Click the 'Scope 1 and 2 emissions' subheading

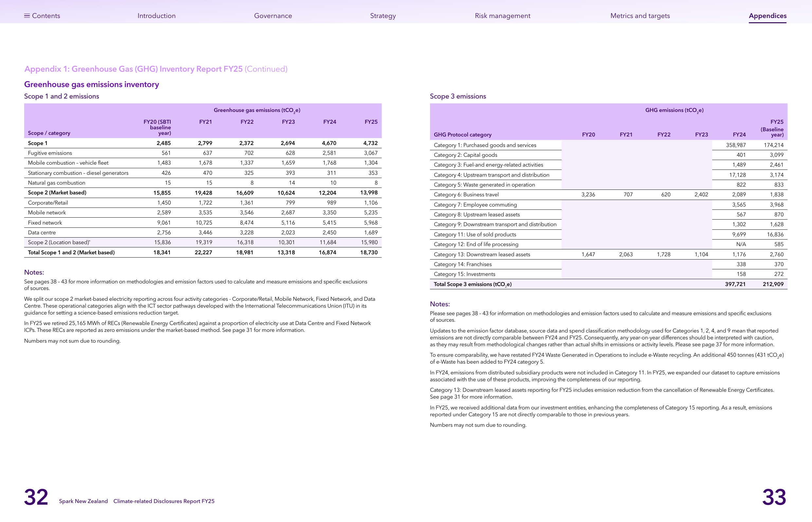point(61,96)
